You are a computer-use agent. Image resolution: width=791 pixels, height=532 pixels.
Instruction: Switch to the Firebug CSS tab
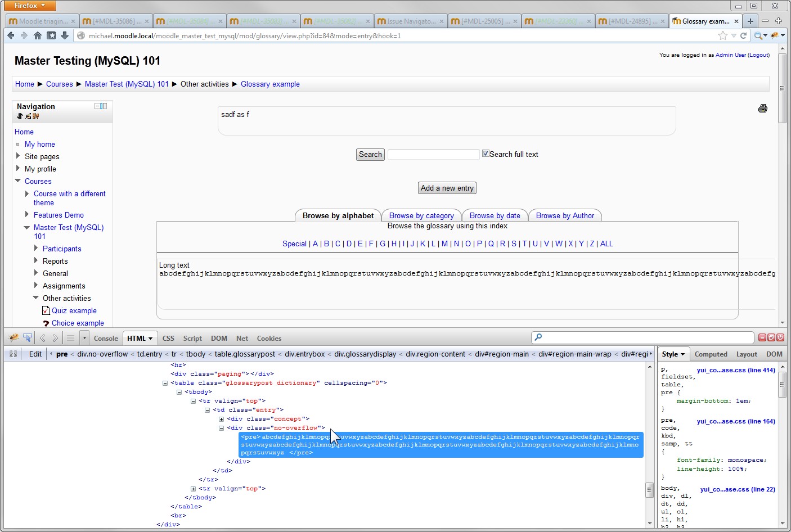[168, 338]
